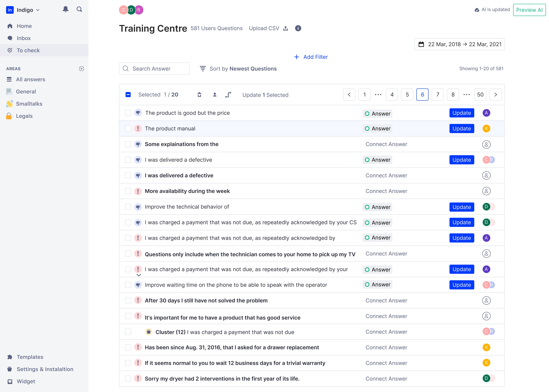Click the Search Answer input field
549x392 pixels.
(x=154, y=69)
